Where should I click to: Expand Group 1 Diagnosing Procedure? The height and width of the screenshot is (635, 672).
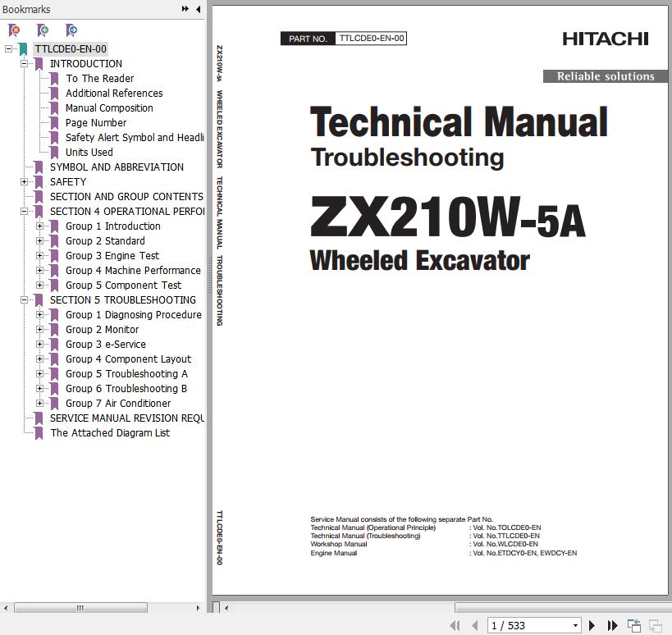click(x=40, y=314)
